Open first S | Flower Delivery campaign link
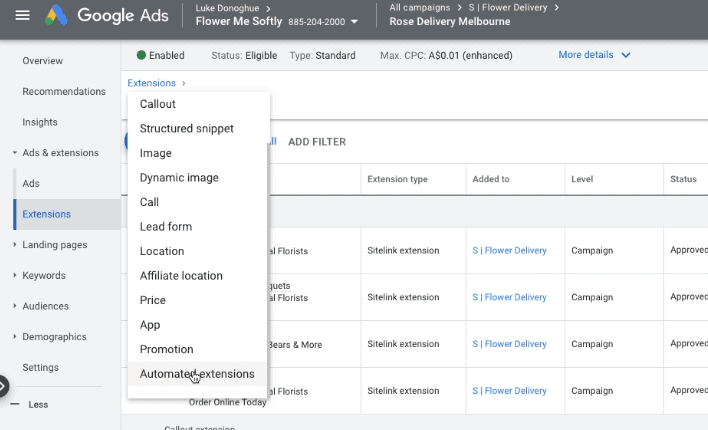 [x=509, y=250]
